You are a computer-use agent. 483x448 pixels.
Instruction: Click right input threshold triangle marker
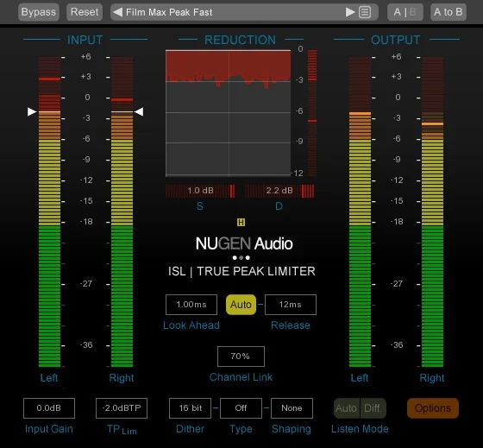[x=139, y=111]
